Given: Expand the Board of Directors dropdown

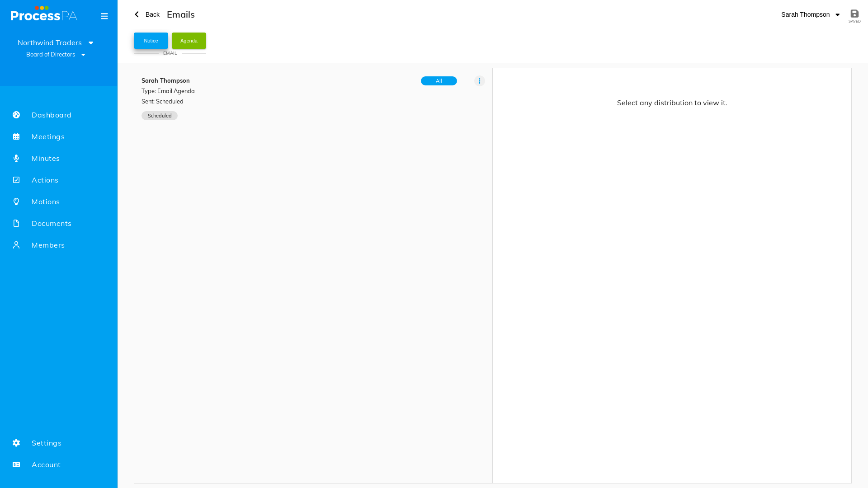Looking at the screenshot, I should coord(56,55).
